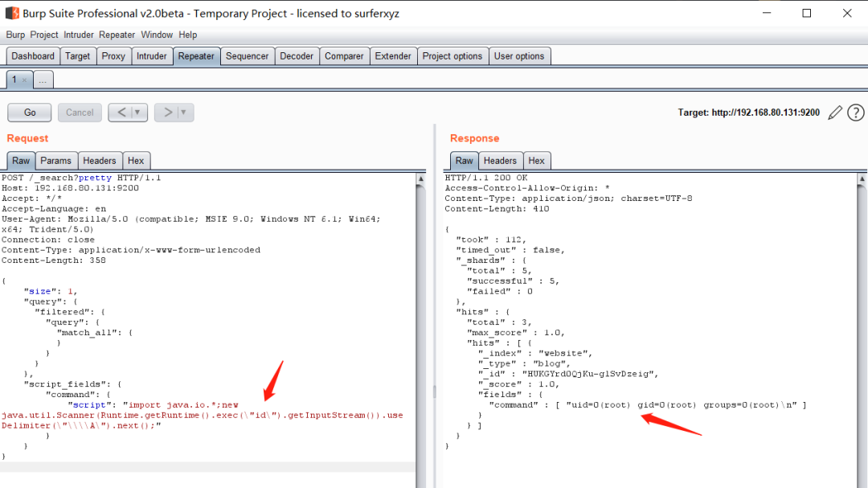868x488 pixels.
Task: Select the Repeater tool tab
Action: pyautogui.click(x=196, y=56)
